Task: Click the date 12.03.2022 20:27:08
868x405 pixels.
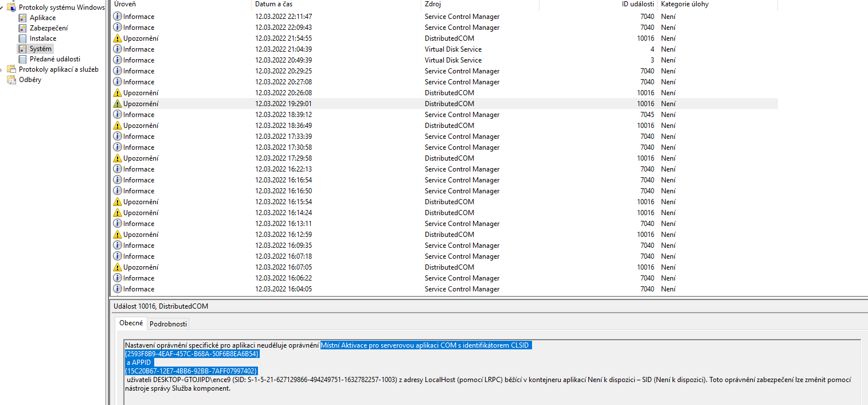Action: pyautogui.click(x=284, y=82)
